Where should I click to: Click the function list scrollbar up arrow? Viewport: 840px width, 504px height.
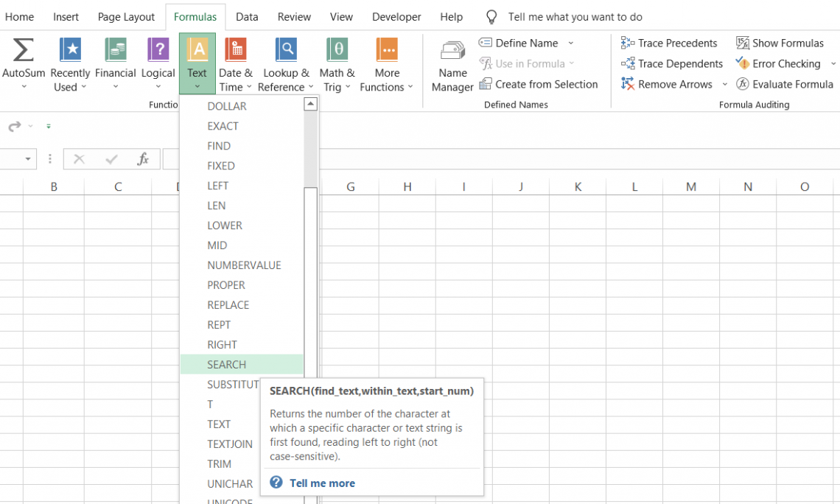tap(310, 103)
